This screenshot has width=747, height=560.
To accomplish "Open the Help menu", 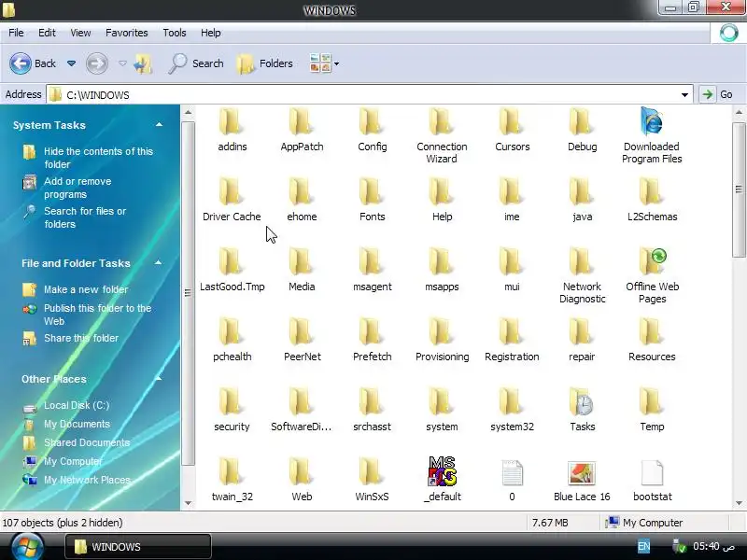I will pos(211,33).
